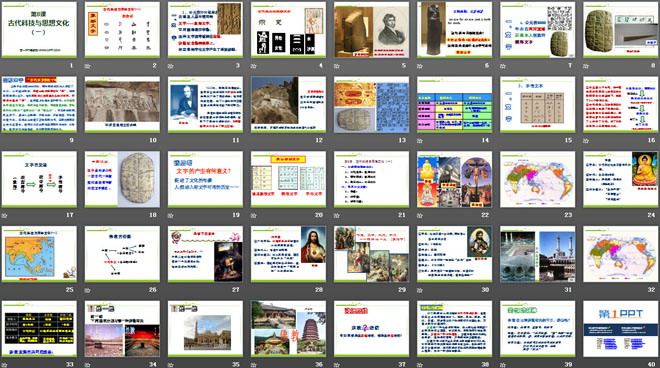The height and width of the screenshot is (368, 660).
Task: Select slide 2 pictograph characters thumbnail
Action: point(122,29)
